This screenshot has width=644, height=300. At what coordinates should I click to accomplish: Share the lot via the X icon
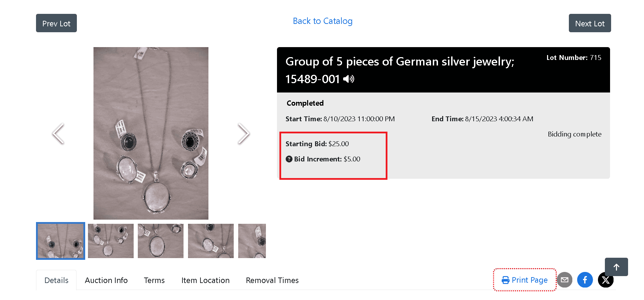coord(605,280)
